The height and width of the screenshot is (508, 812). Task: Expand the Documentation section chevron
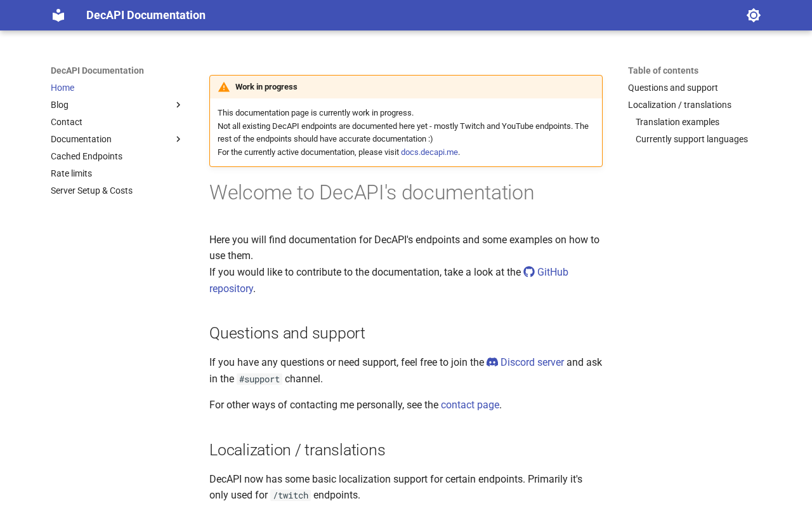pos(178,139)
